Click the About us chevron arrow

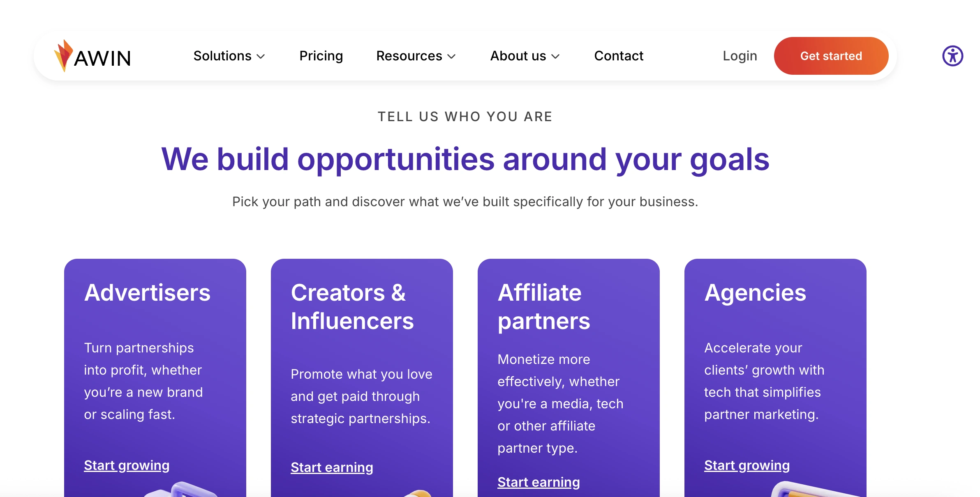point(555,56)
